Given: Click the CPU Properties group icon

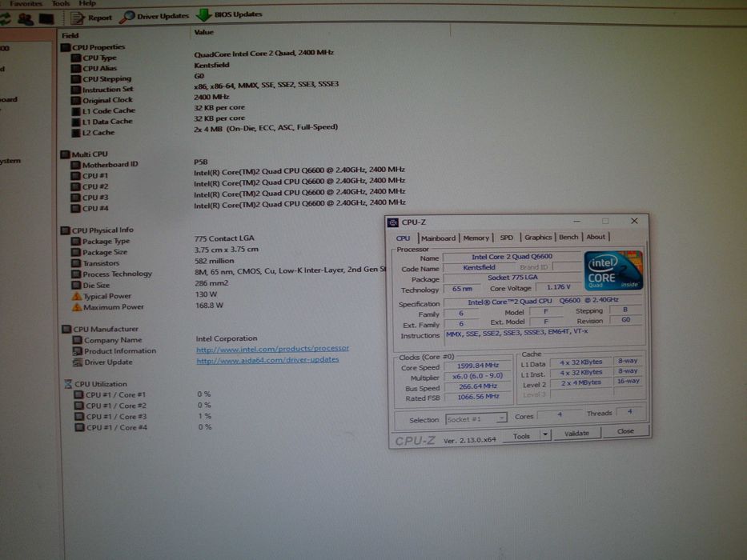Looking at the screenshot, I should (x=66, y=48).
